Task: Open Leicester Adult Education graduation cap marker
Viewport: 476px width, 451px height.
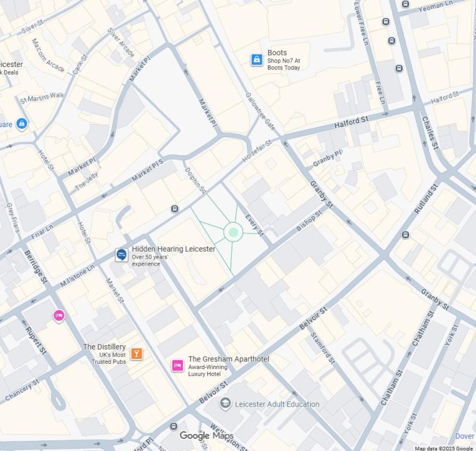Action: (225, 403)
